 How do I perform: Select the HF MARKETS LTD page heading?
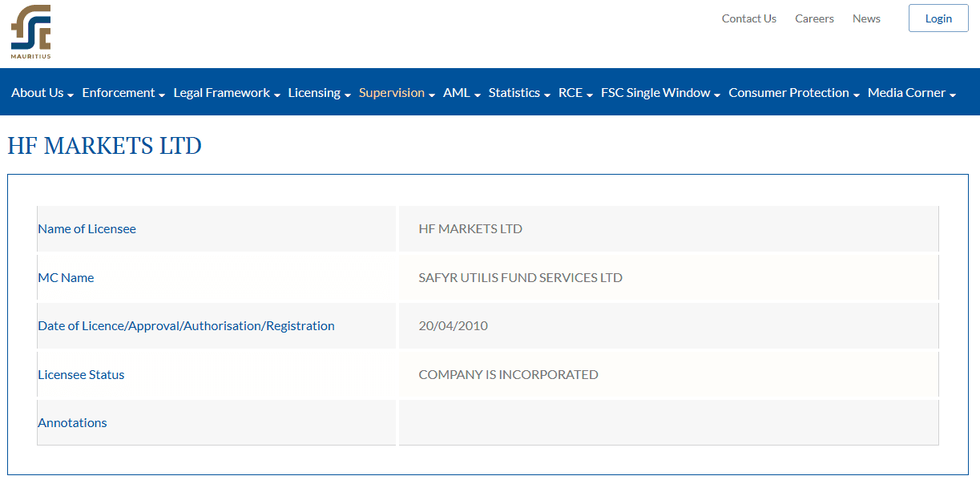pos(105,146)
